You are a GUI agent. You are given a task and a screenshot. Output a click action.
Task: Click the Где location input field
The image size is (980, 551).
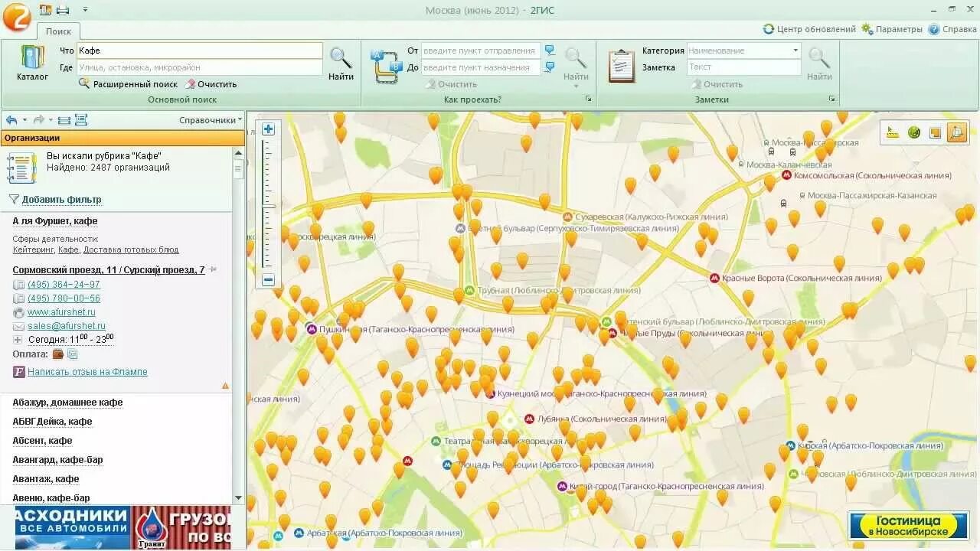pyautogui.click(x=200, y=67)
